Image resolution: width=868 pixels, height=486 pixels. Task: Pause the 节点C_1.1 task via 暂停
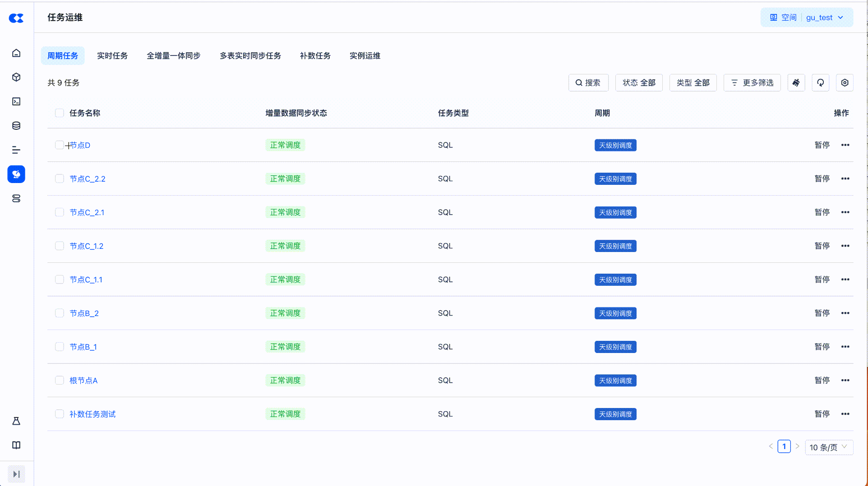click(822, 280)
